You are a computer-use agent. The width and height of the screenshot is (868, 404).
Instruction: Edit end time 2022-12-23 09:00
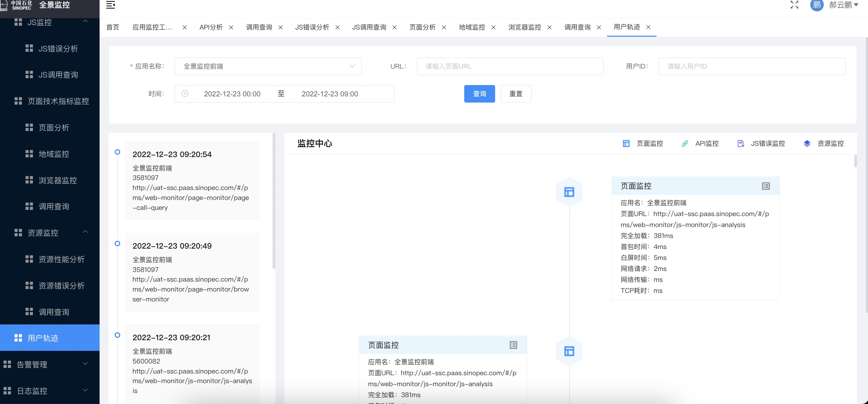click(330, 94)
